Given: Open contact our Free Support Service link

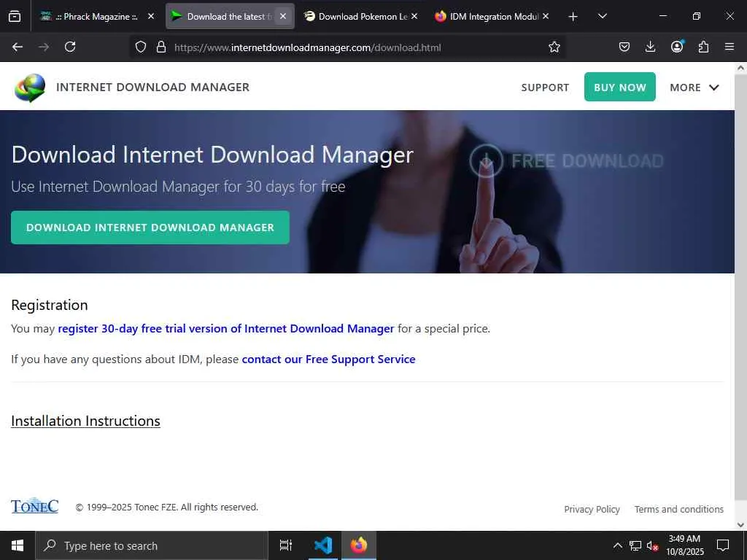Looking at the screenshot, I should point(329,359).
